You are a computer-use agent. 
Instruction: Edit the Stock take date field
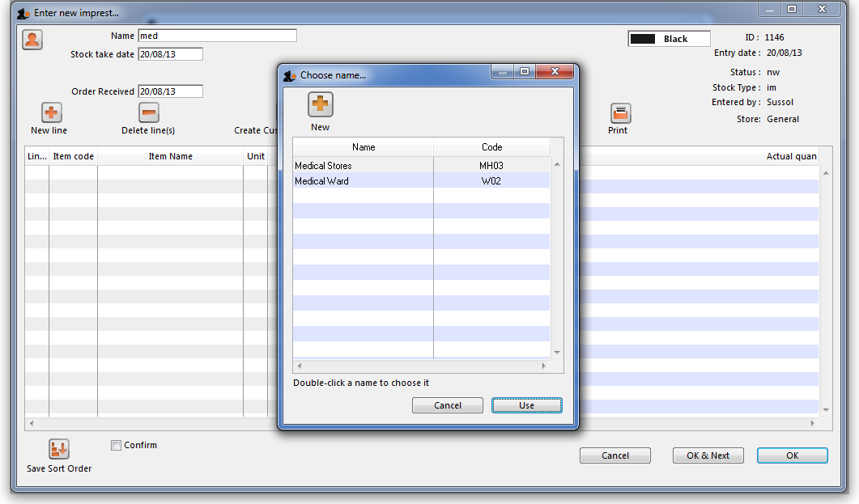click(170, 54)
